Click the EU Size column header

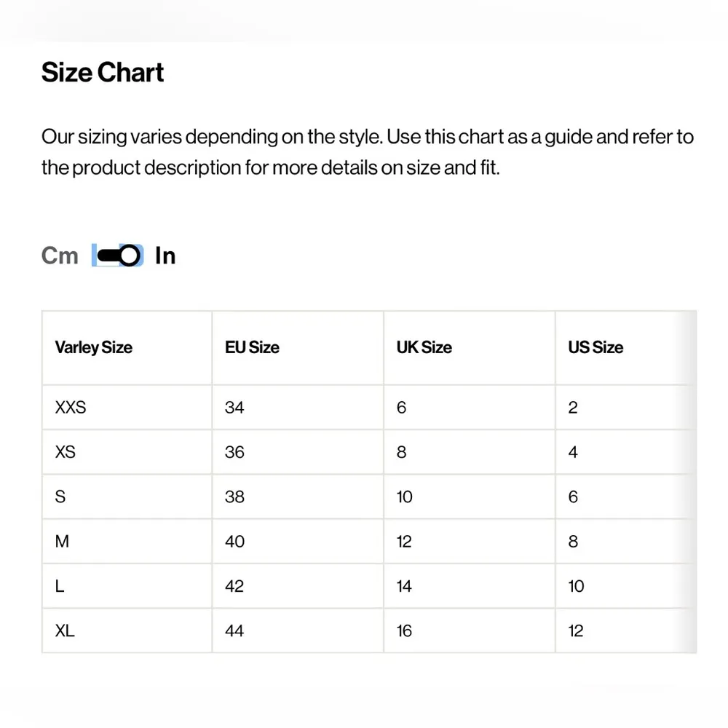(x=252, y=347)
